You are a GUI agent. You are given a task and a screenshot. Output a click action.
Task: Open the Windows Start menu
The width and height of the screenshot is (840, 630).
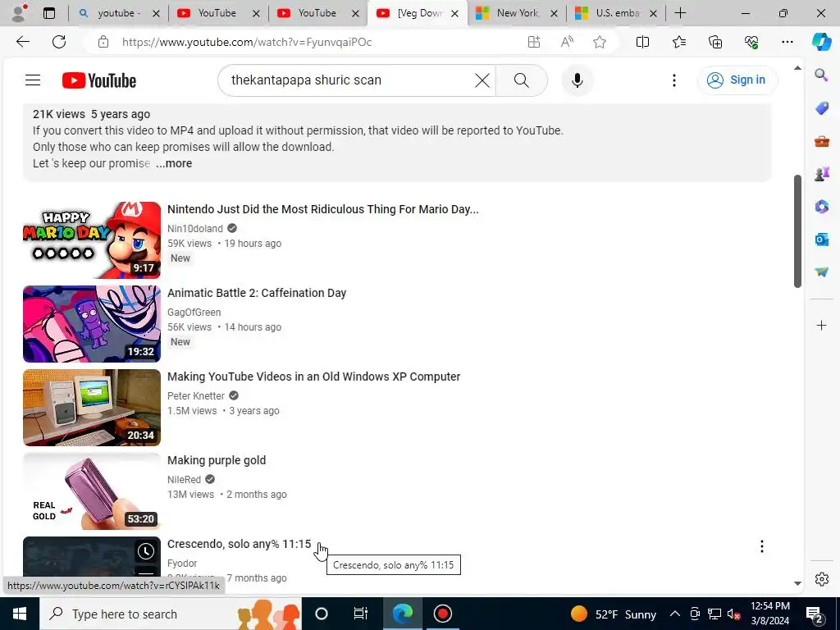(x=20, y=614)
